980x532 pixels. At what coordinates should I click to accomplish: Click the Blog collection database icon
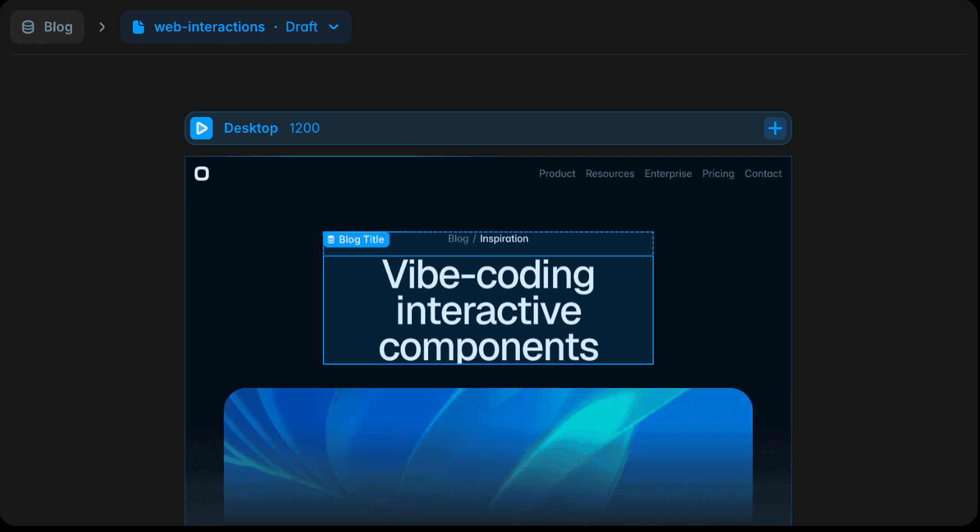(x=28, y=27)
